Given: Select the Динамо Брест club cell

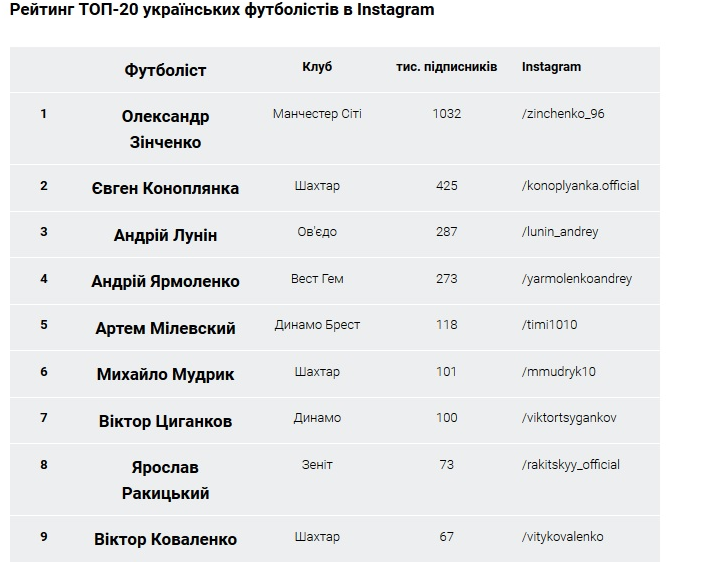Looking at the screenshot, I should click(x=317, y=325).
